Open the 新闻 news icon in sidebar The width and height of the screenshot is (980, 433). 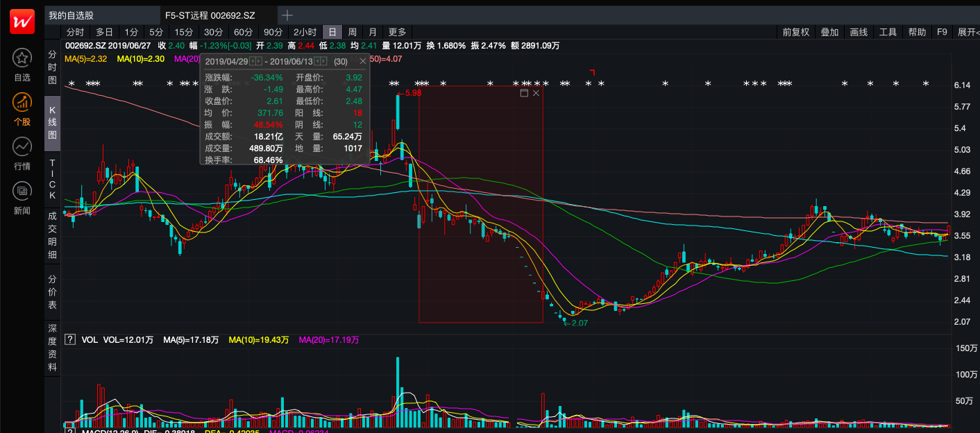22,190
